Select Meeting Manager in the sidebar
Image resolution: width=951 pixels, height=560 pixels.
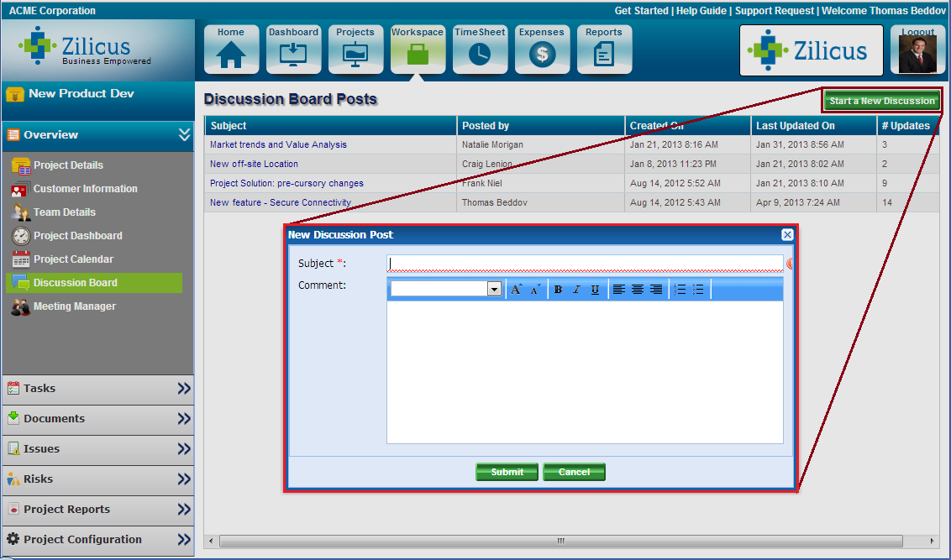pos(74,306)
